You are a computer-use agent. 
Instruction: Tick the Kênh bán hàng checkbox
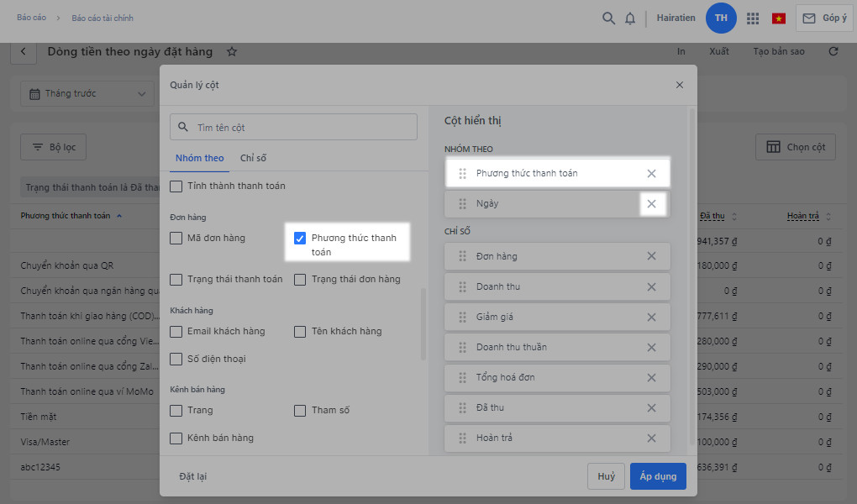pos(176,438)
